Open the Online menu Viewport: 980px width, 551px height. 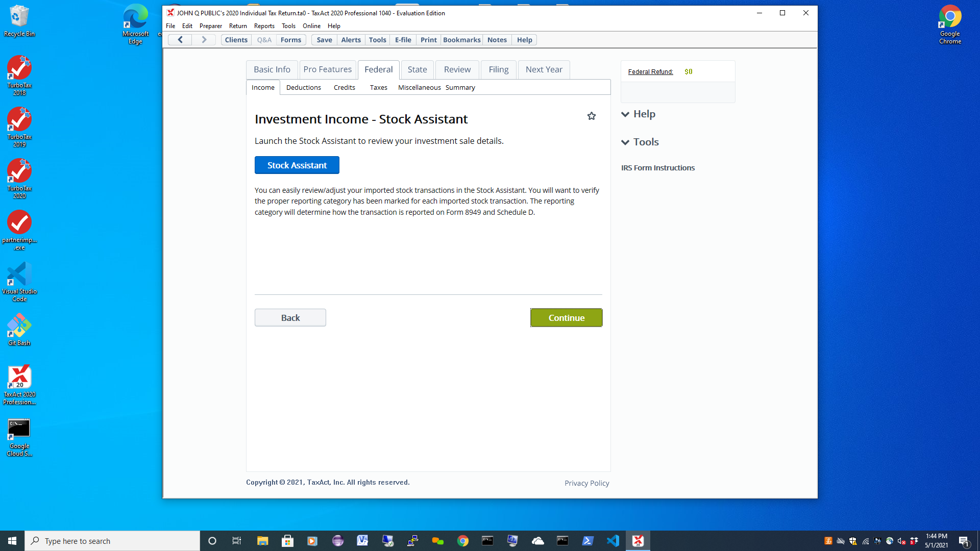tap(311, 26)
